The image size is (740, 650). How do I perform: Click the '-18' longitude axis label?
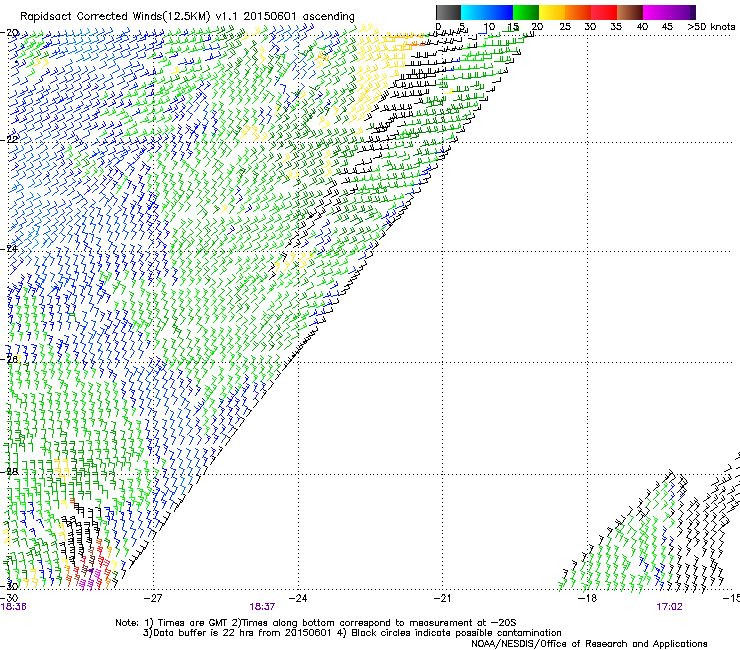[x=587, y=599]
